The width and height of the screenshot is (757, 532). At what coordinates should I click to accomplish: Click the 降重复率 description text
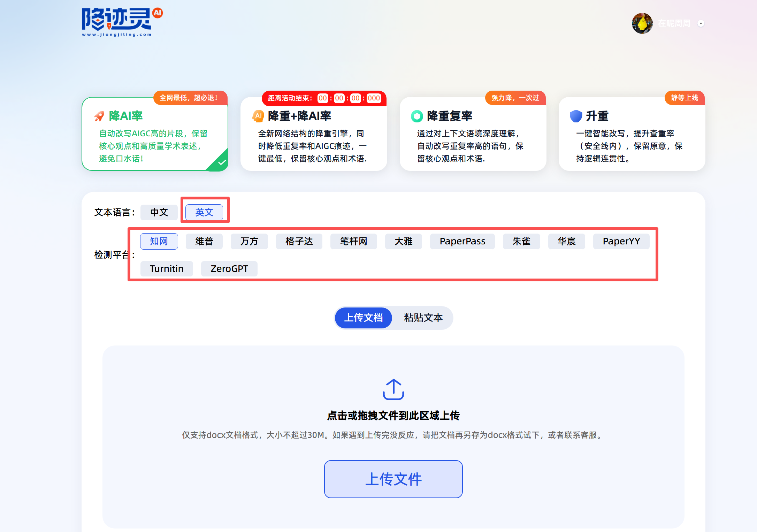tap(470, 146)
